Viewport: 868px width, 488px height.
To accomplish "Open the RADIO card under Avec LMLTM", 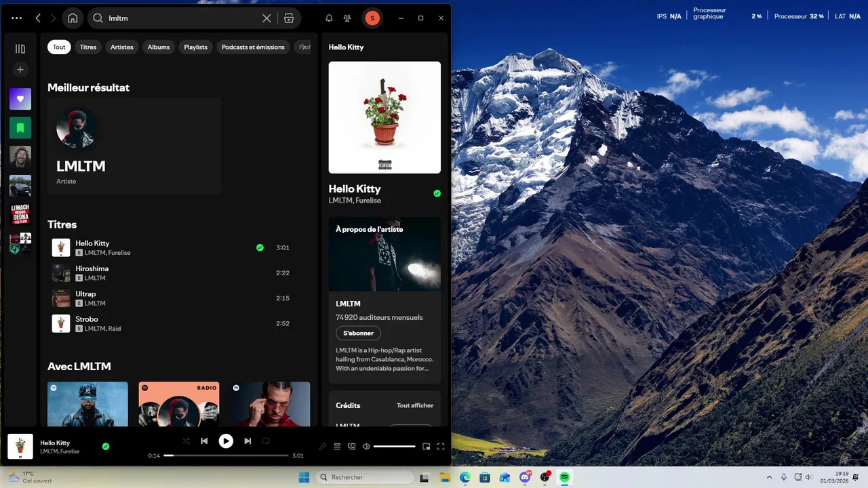I will pos(179,404).
